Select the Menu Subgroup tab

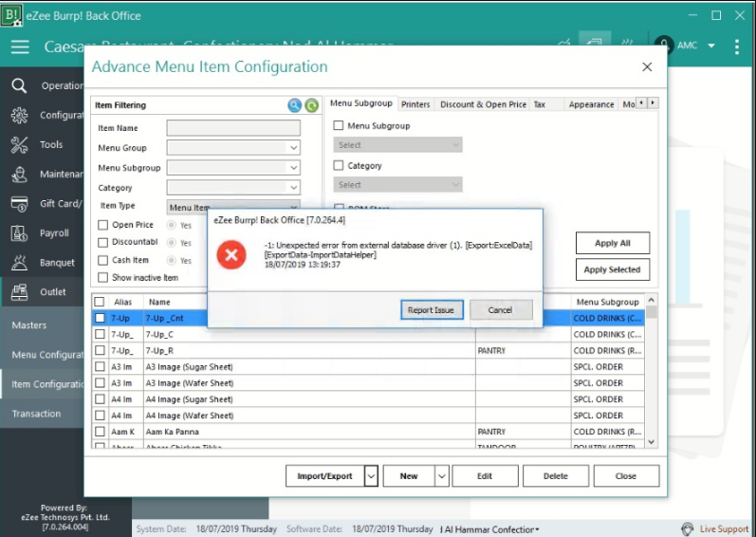pos(361,103)
